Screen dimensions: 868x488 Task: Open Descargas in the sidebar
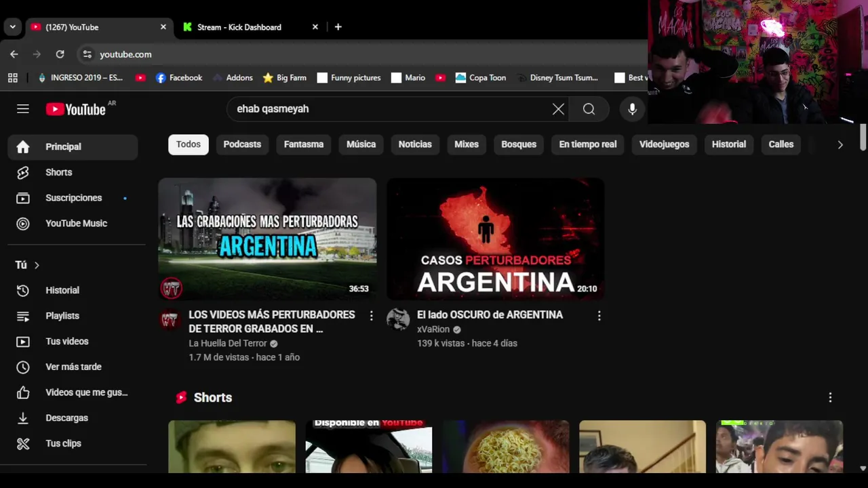click(73, 418)
